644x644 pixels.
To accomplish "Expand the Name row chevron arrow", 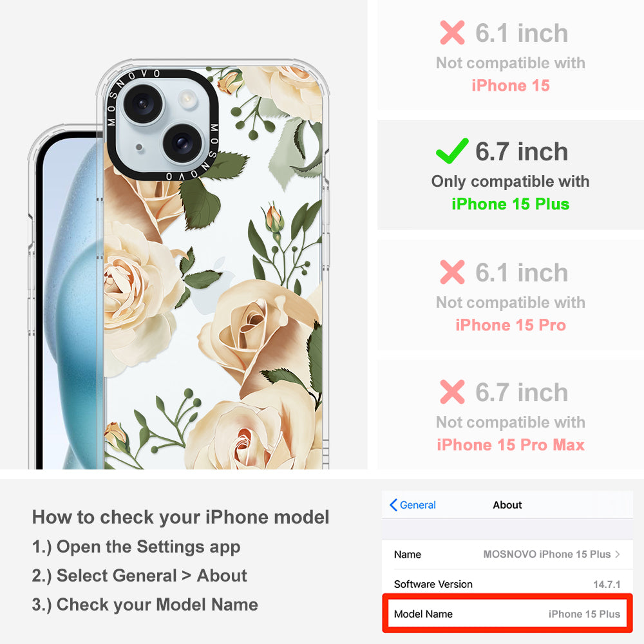I will 618,554.
